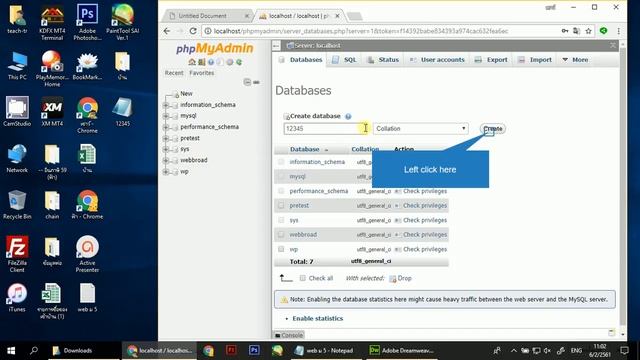Open Active Presenter desktop icon

[87, 254]
